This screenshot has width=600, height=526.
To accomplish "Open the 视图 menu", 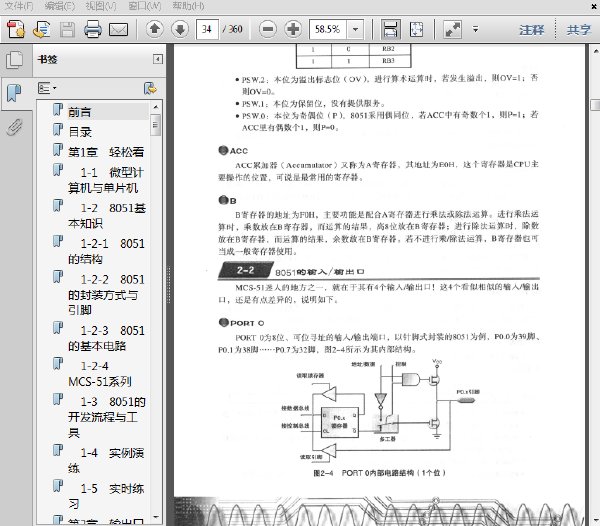I will click(x=101, y=6).
